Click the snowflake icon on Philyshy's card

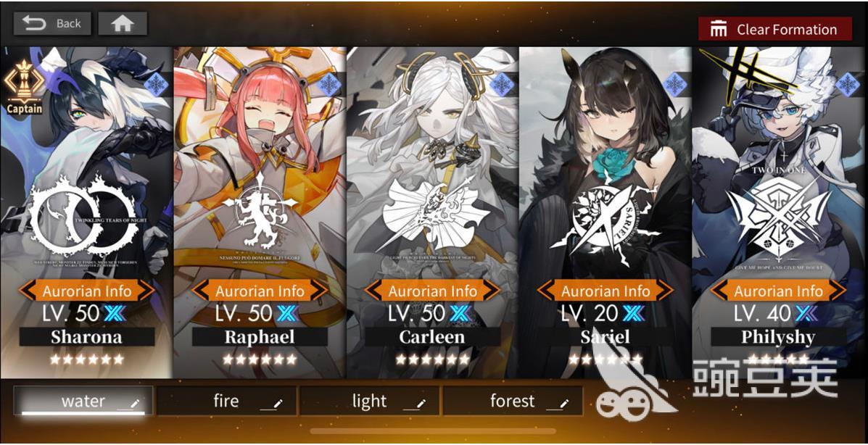coord(847,85)
